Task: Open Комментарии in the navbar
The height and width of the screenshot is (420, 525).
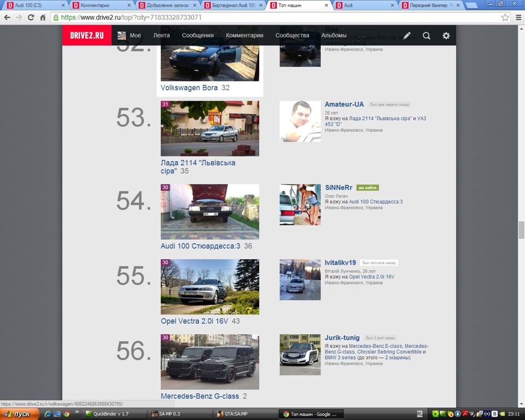Action: point(244,36)
